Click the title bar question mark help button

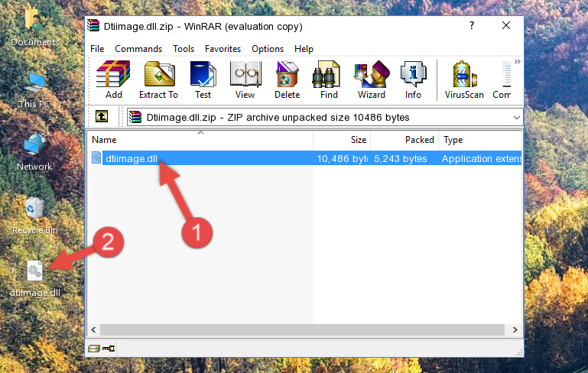(472, 25)
